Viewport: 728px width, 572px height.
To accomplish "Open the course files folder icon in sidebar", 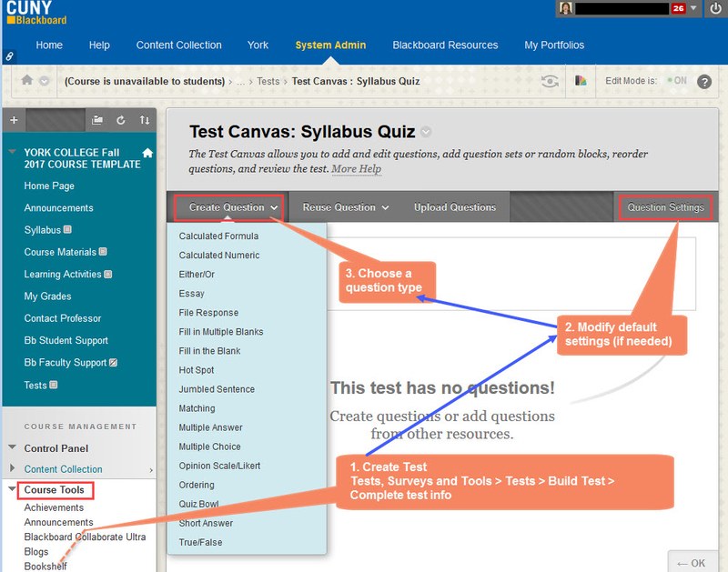I will click(97, 120).
